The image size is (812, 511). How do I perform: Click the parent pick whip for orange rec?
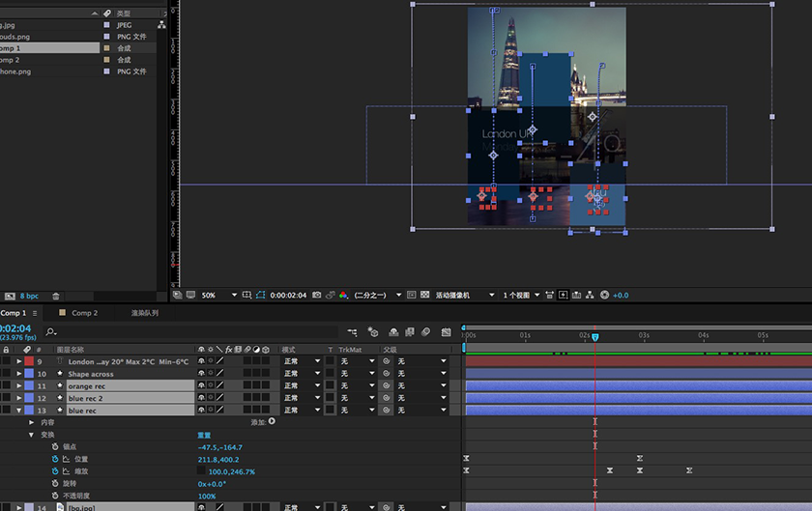click(x=387, y=385)
